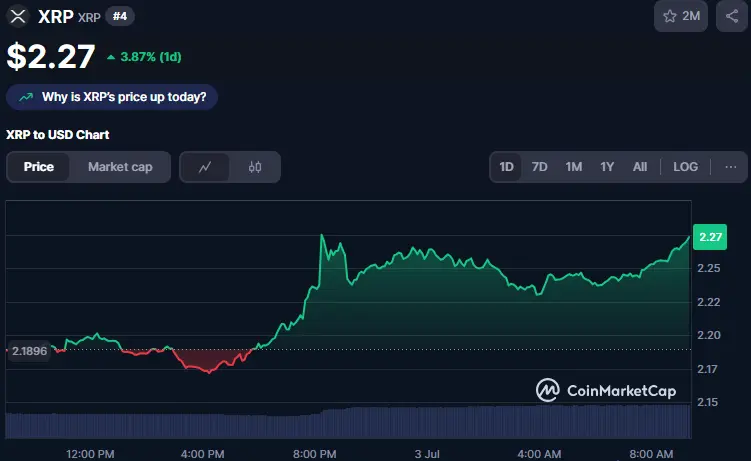Select the Market cap tab

(x=120, y=167)
